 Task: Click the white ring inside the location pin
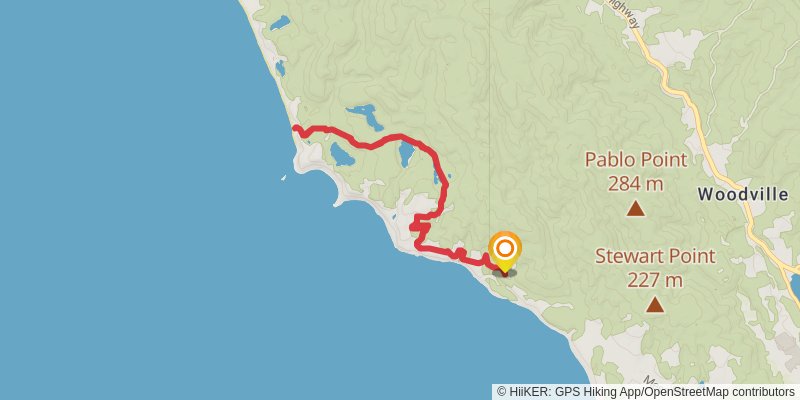505,248
